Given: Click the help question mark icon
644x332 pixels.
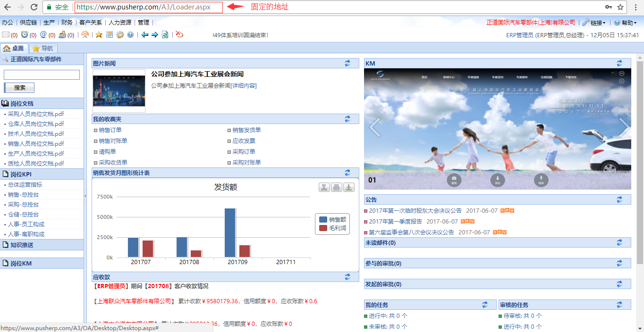Looking at the screenshot, I should 131,34.
